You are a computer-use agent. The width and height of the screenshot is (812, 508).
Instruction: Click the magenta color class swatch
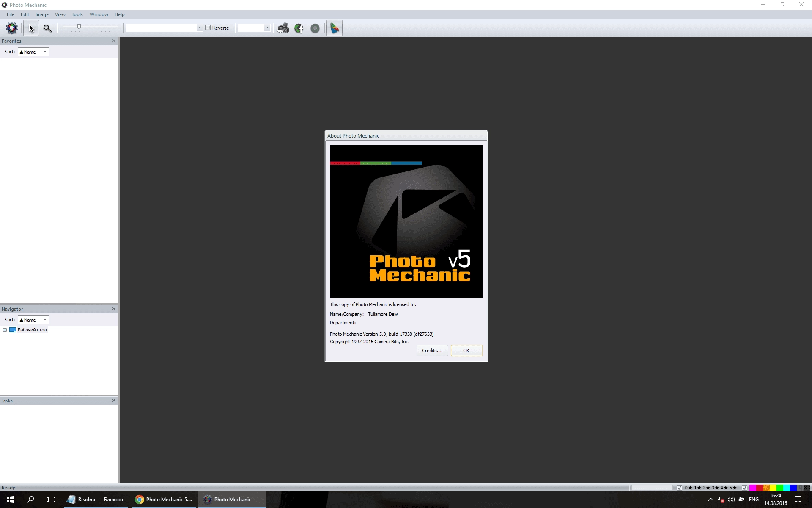[753, 488]
